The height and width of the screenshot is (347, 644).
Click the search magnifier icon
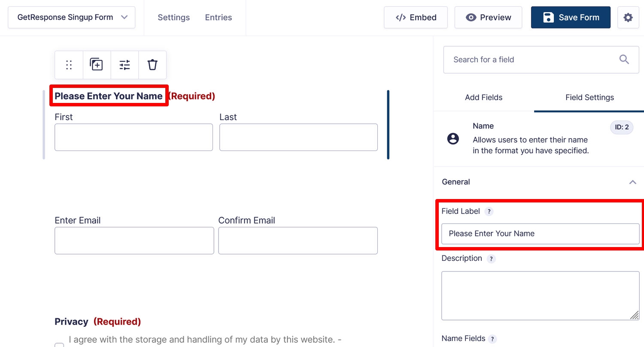[624, 60]
